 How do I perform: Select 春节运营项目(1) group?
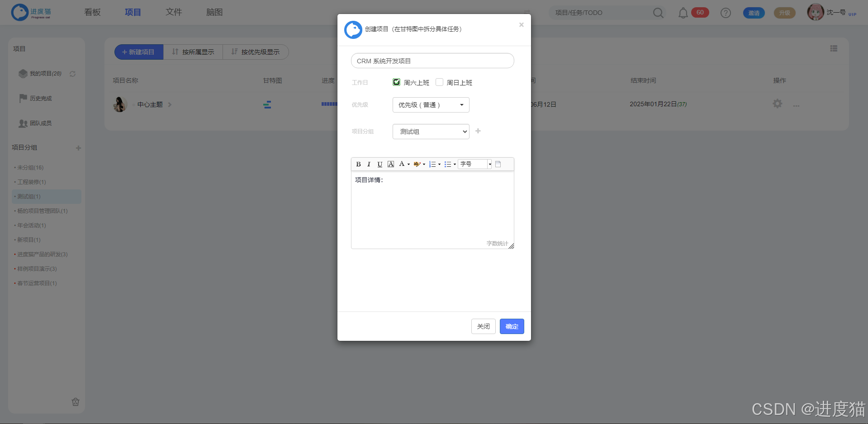[37, 283]
